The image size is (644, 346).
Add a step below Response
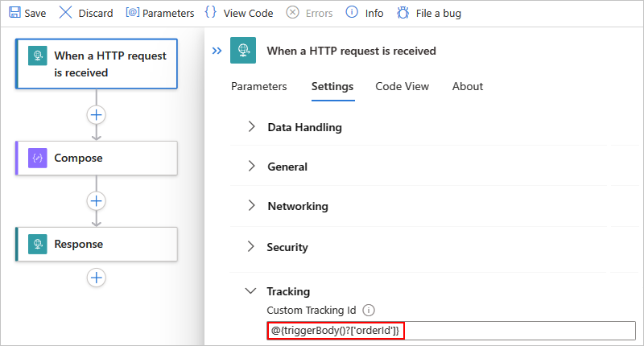(x=97, y=277)
